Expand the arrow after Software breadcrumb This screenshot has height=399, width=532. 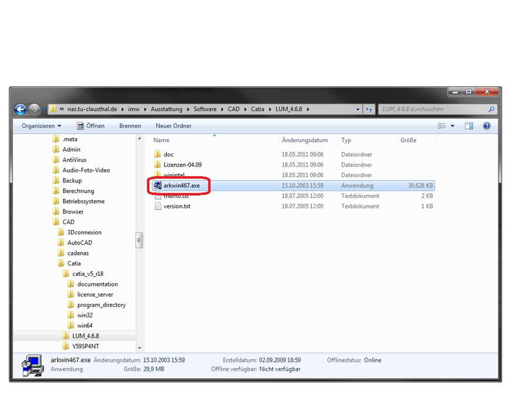222,109
